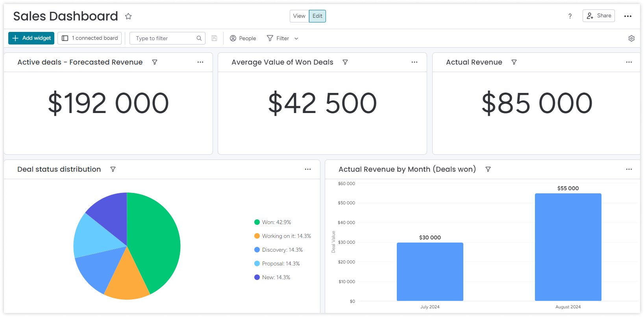The image size is (644, 317).
Task: Click the $60 000 axis label
Action: point(346,184)
